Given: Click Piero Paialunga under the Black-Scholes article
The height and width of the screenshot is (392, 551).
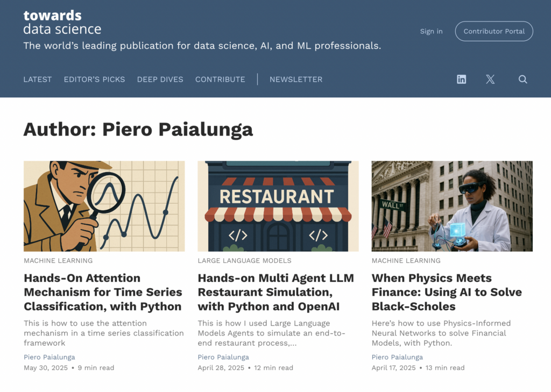Looking at the screenshot, I should coord(397,357).
